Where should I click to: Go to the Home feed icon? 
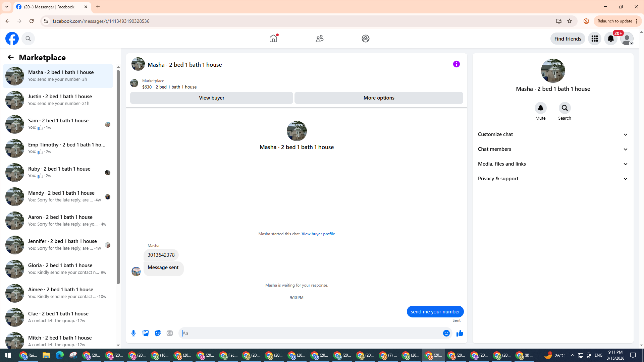pos(273,39)
